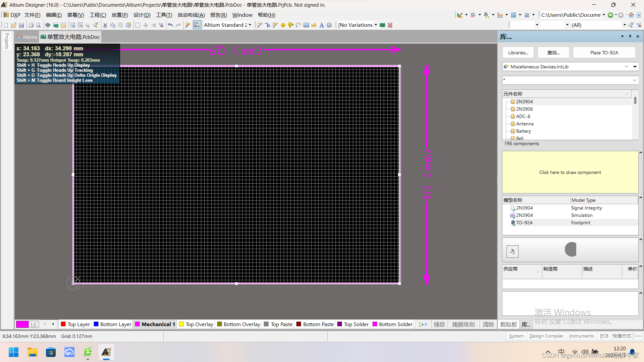Image resolution: width=644 pixels, height=362 pixels.
Task: Expand the Miscellaneous Devices.IntLib library dropdown
Action: (626, 67)
